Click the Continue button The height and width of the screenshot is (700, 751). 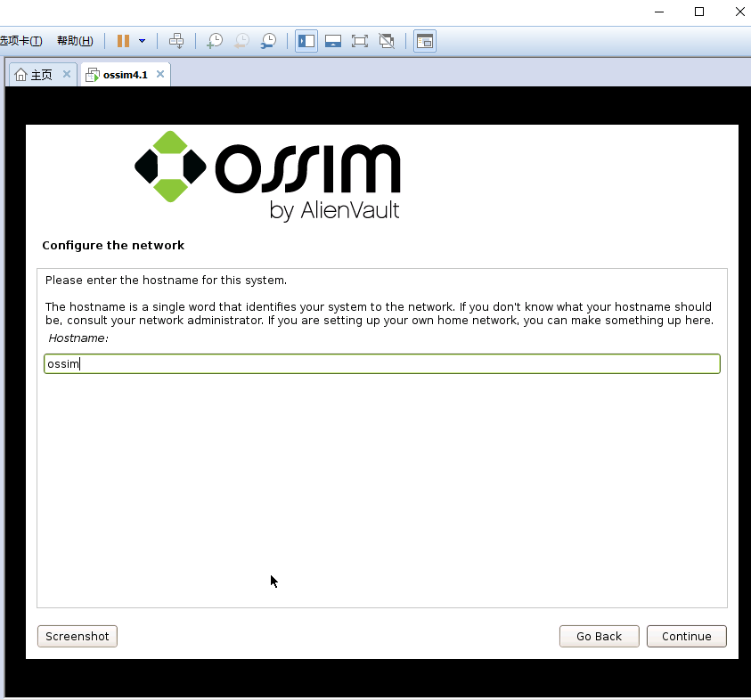(x=686, y=636)
